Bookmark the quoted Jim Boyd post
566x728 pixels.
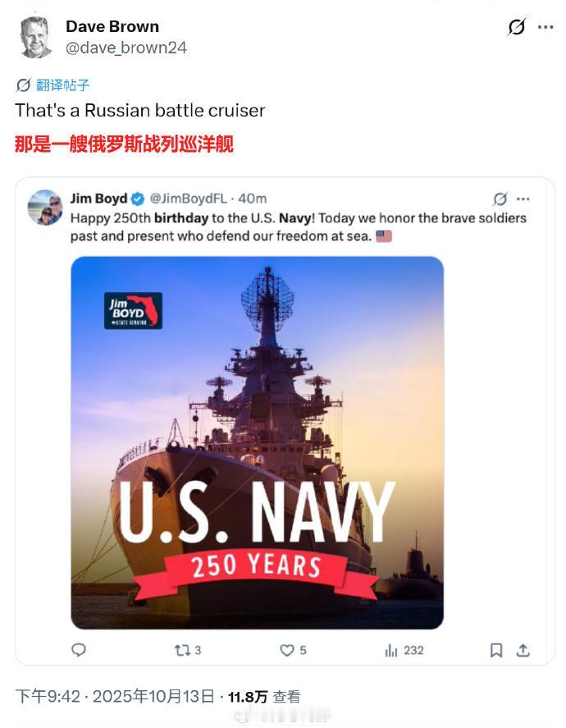(x=496, y=650)
